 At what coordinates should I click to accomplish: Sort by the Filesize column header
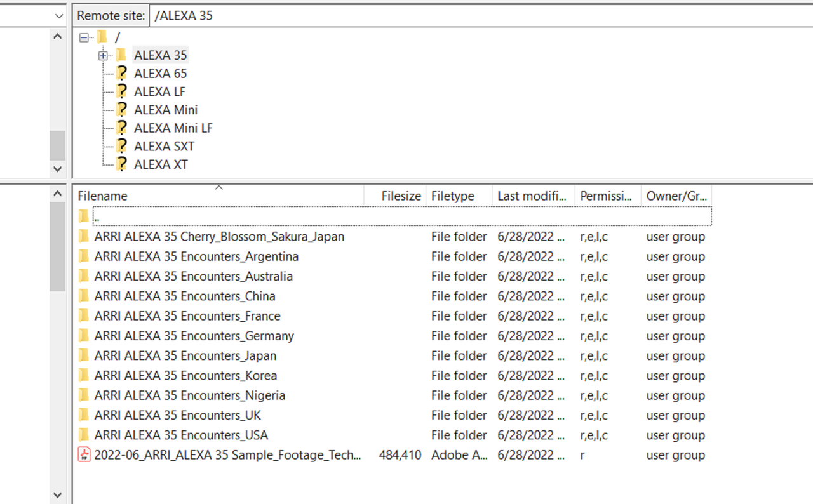395,196
